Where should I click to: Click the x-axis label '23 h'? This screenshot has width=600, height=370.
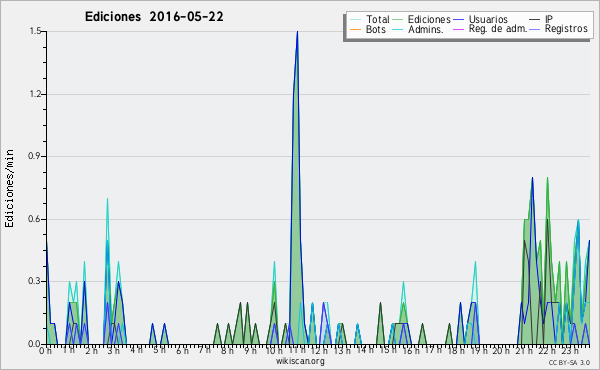570,351
